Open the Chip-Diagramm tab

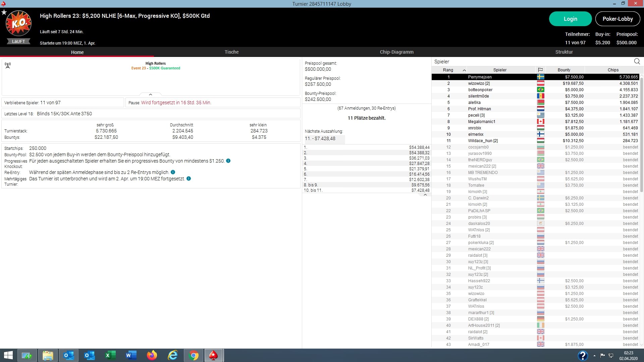(x=396, y=52)
